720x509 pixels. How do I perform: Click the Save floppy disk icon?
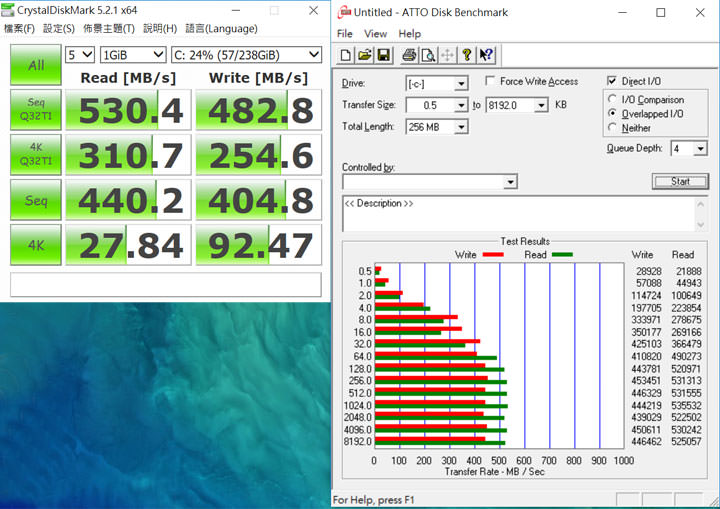tap(384, 55)
